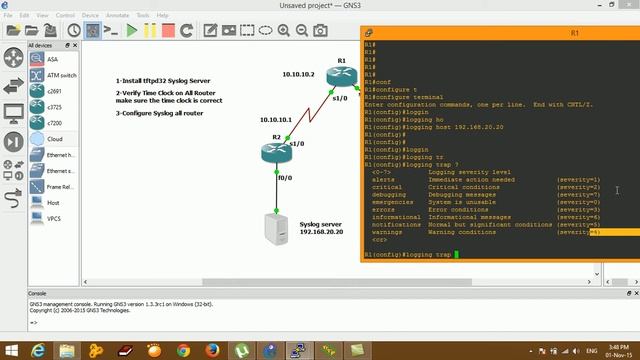
Task: Select ATM switch in the device list
Action: tap(53, 76)
